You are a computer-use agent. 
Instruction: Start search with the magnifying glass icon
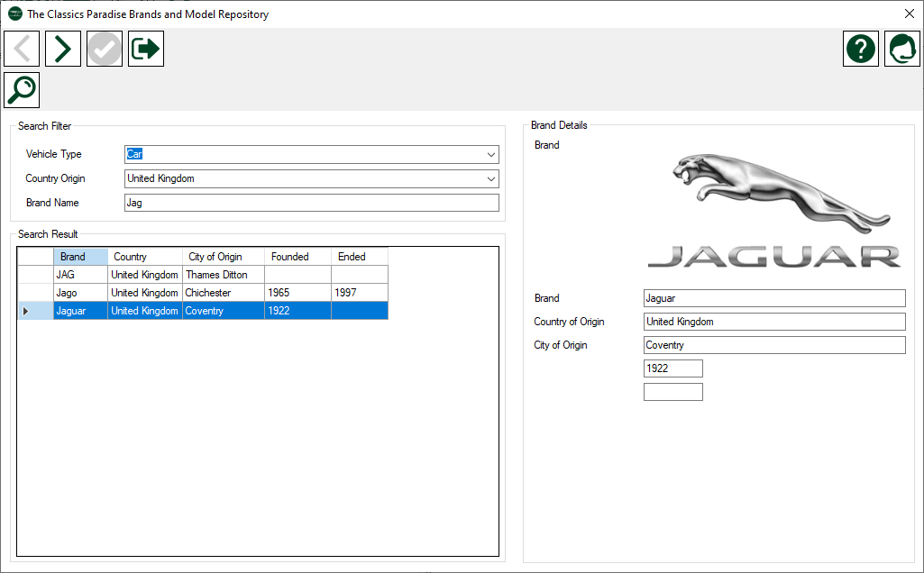(x=22, y=90)
